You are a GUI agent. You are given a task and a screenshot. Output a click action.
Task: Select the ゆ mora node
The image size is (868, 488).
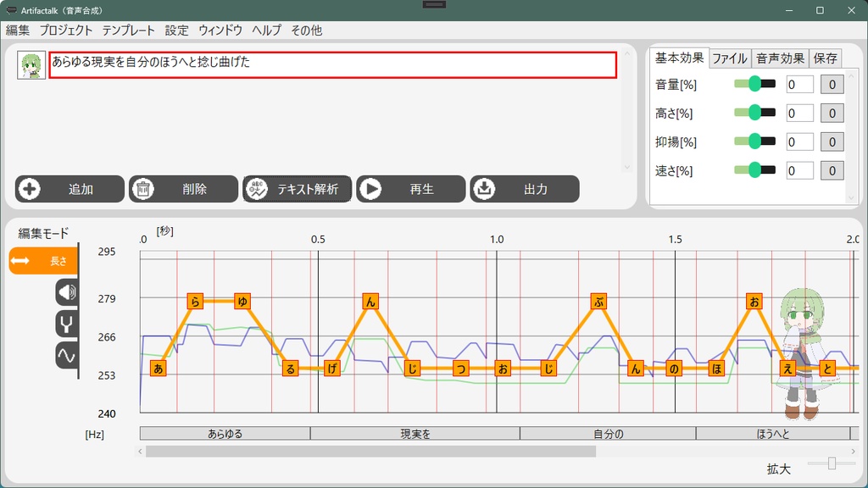[x=242, y=302]
